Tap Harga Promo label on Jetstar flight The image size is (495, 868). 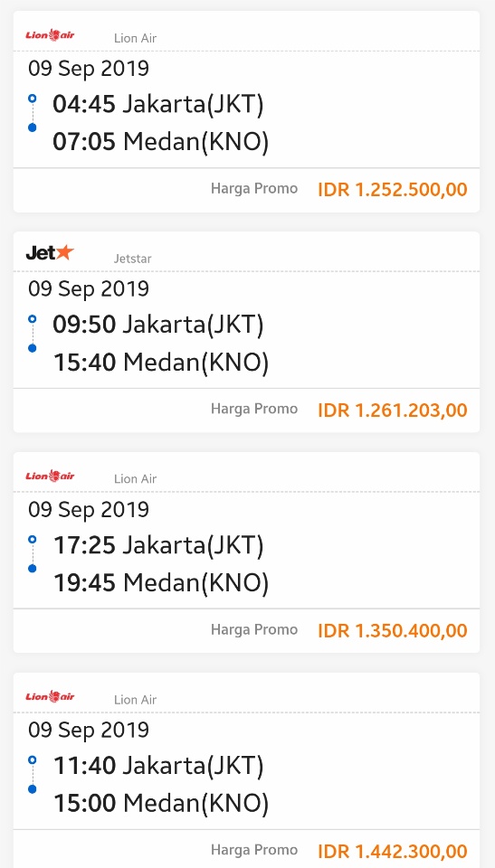pyautogui.click(x=254, y=409)
